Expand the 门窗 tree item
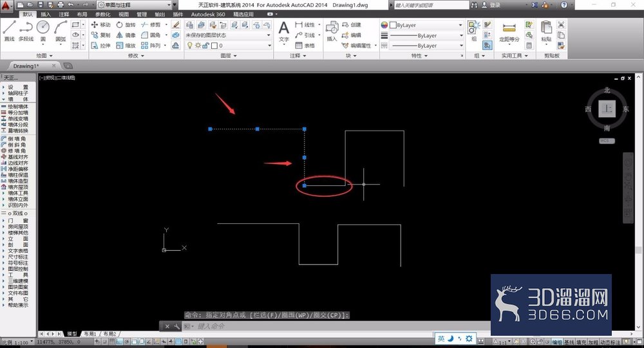644x348 pixels. click(x=17, y=221)
